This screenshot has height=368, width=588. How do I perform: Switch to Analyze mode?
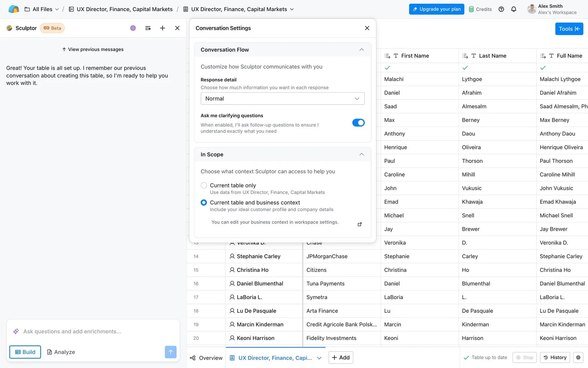(61, 352)
